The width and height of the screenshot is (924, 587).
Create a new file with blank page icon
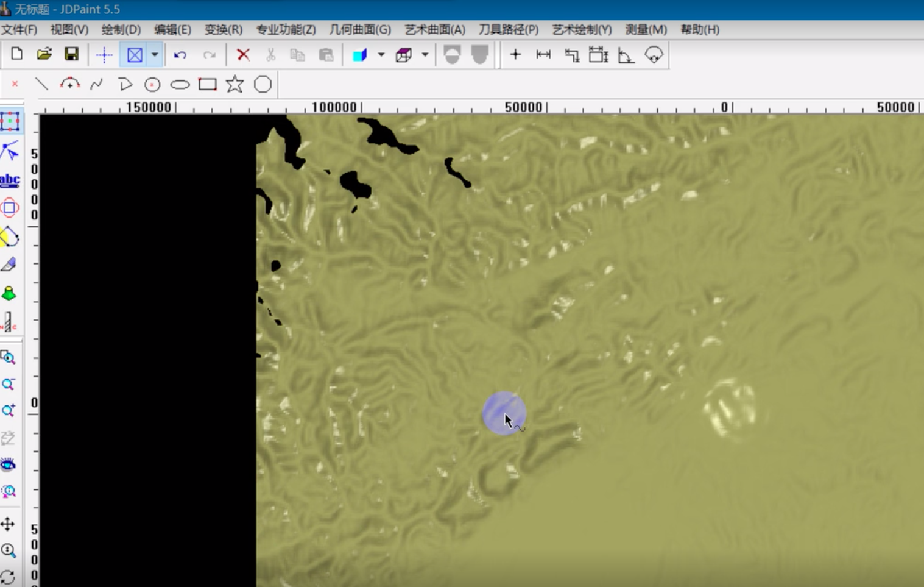pyautogui.click(x=16, y=54)
